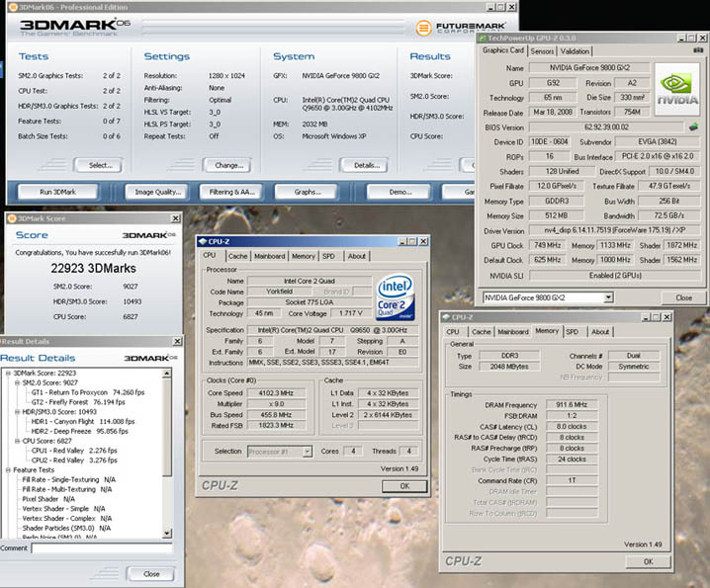Click the Driver Version field in GPU-Z
The width and height of the screenshot is (710, 588).
click(614, 230)
